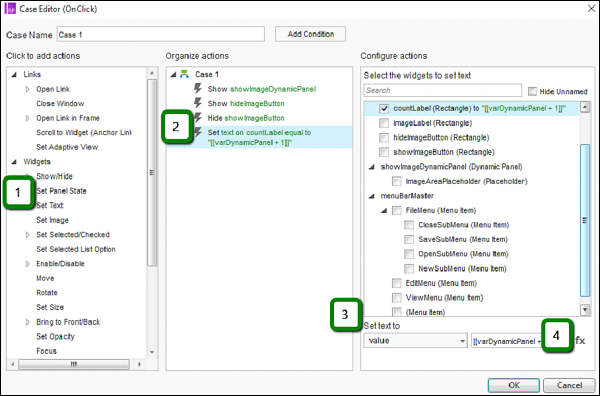Uncheck the countLabel (Rectangle) checkbox
This screenshot has width=600, height=396.
click(384, 109)
